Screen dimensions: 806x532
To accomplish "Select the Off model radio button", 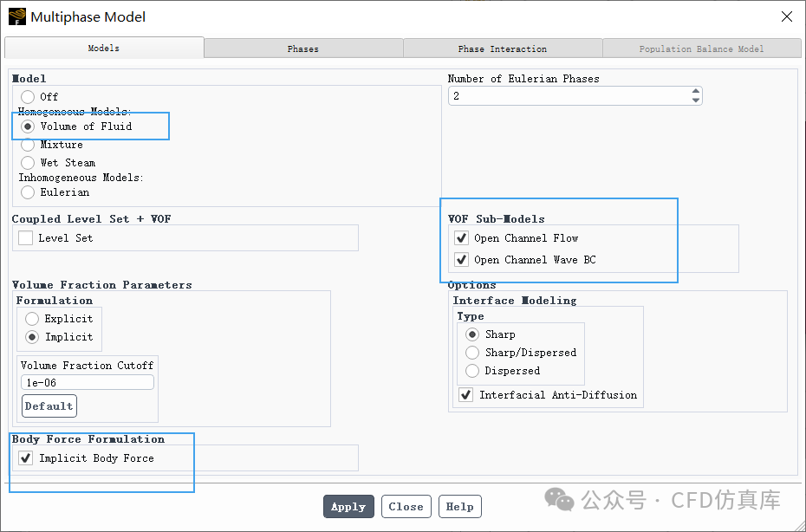I will click(28, 97).
